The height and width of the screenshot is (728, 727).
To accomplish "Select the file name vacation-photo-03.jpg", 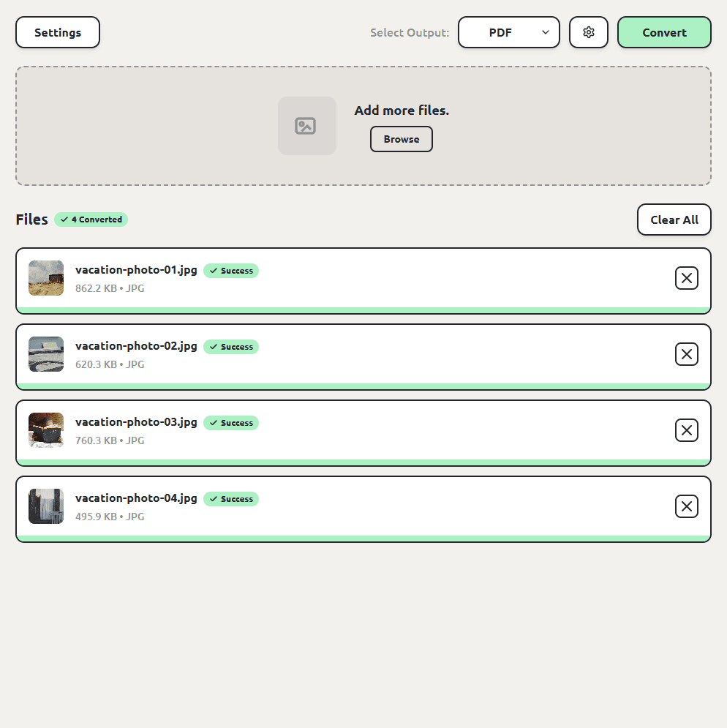I will pyautogui.click(x=136, y=422).
